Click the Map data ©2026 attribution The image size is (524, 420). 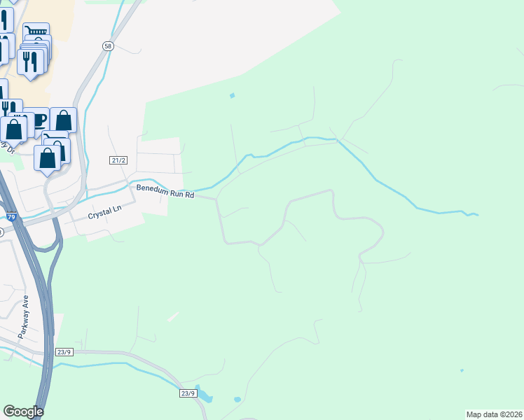coord(495,414)
